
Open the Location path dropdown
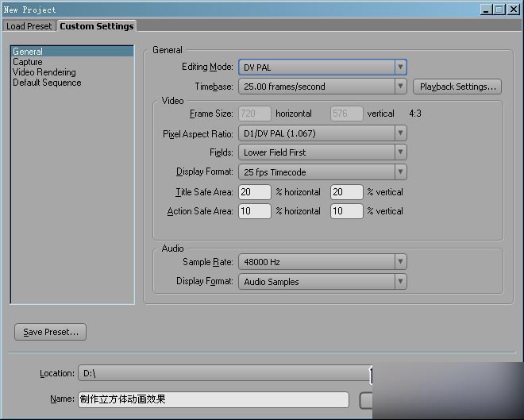point(225,373)
